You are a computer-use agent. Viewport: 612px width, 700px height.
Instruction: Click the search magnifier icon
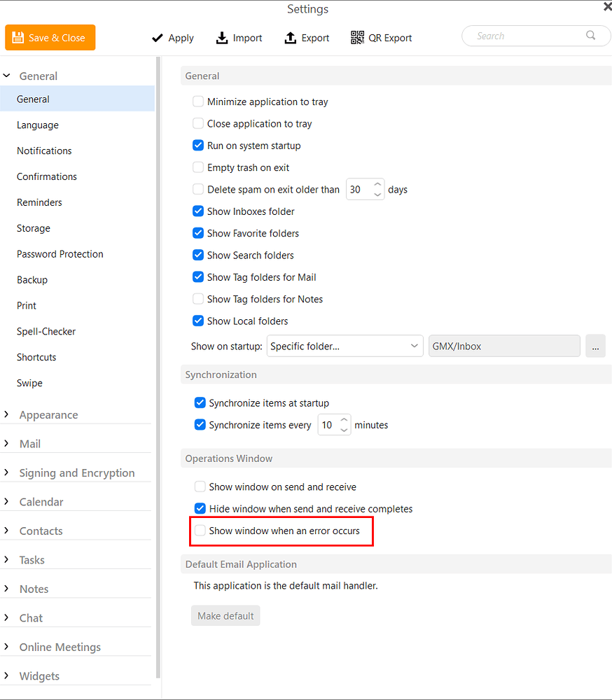click(590, 35)
